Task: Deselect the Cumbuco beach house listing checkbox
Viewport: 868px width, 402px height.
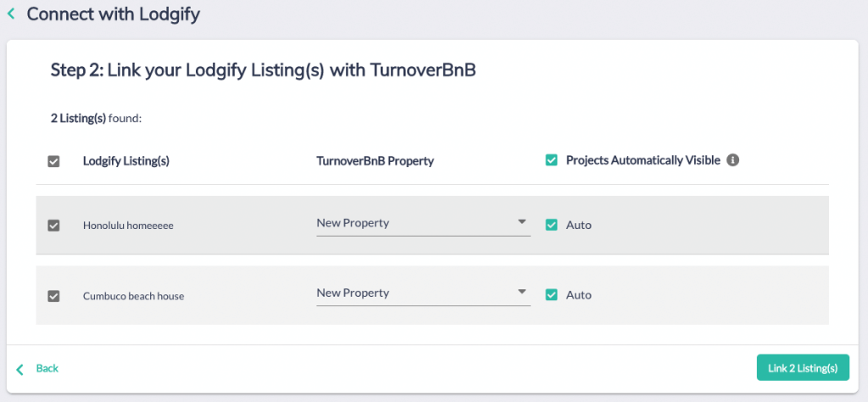Action: tap(53, 296)
